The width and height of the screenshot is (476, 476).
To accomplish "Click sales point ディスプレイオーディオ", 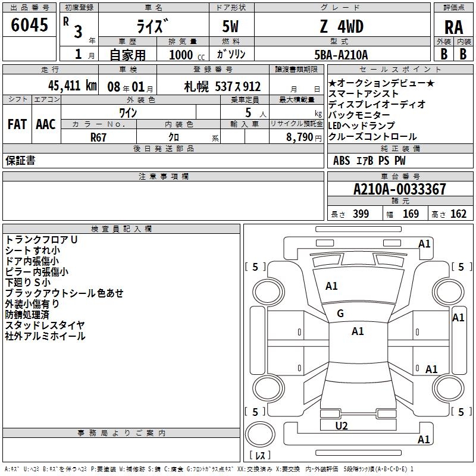I will pos(377,104).
